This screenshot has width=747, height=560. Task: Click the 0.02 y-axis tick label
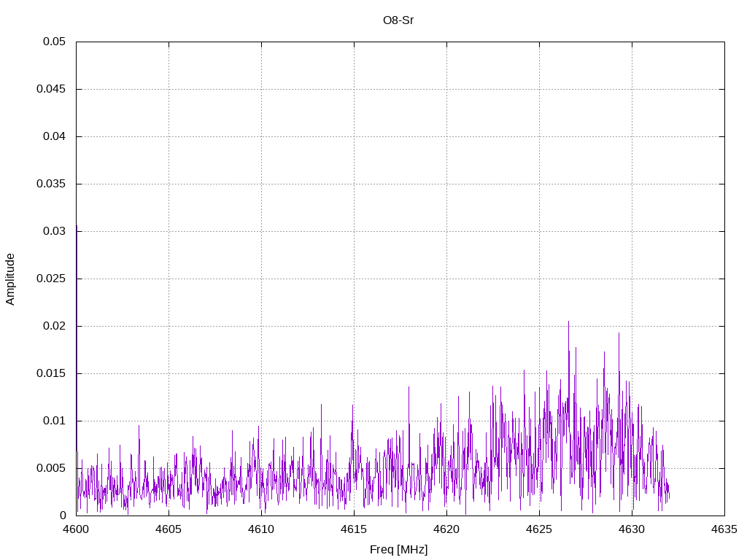[54, 326]
